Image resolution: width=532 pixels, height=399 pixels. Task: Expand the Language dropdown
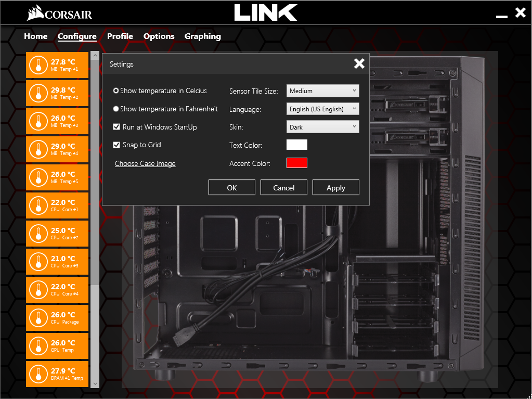(x=322, y=109)
